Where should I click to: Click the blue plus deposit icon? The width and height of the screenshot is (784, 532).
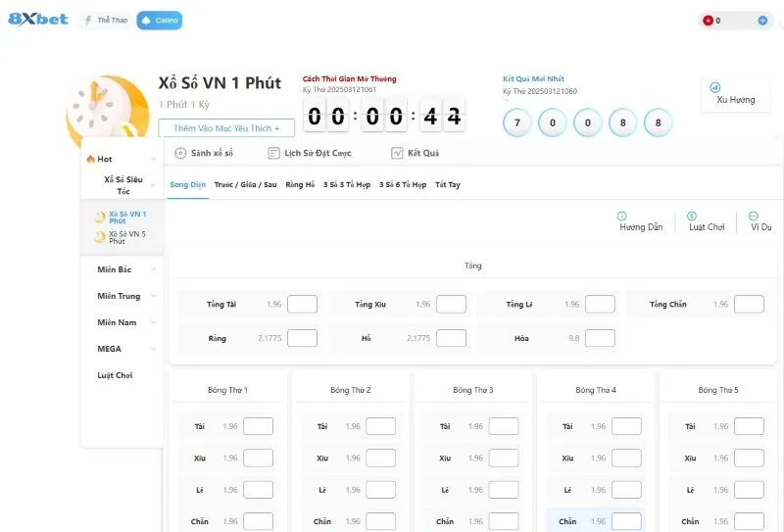pos(762,21)
